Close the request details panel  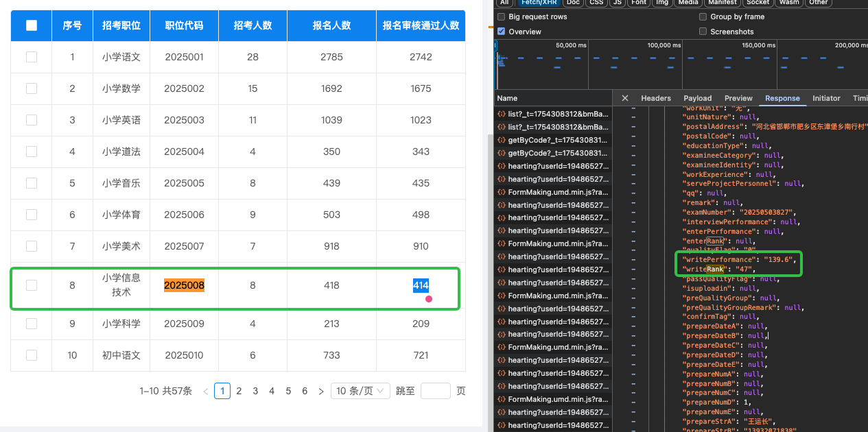coord(624,98)
